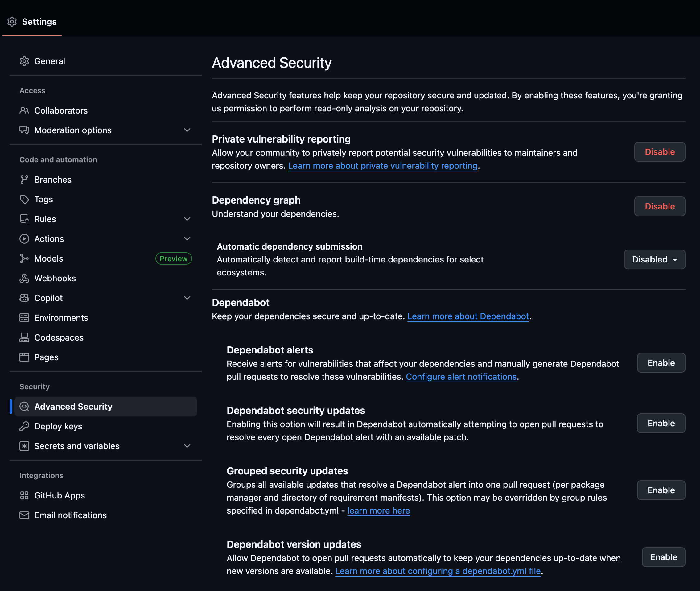
Task: Click the Rules icon in the sidebar
Action: click(x=24, y=219)
